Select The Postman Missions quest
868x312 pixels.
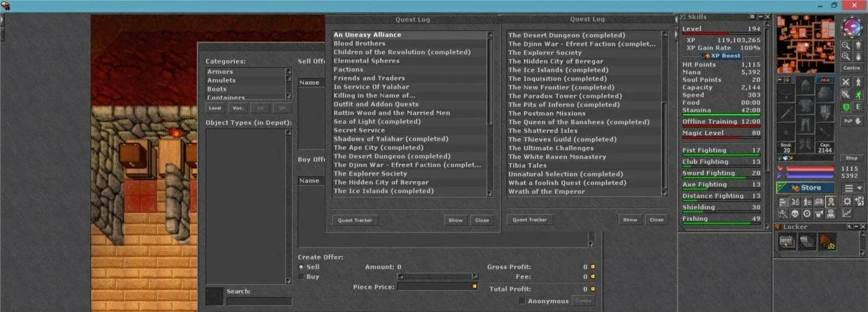click(584, 114)
